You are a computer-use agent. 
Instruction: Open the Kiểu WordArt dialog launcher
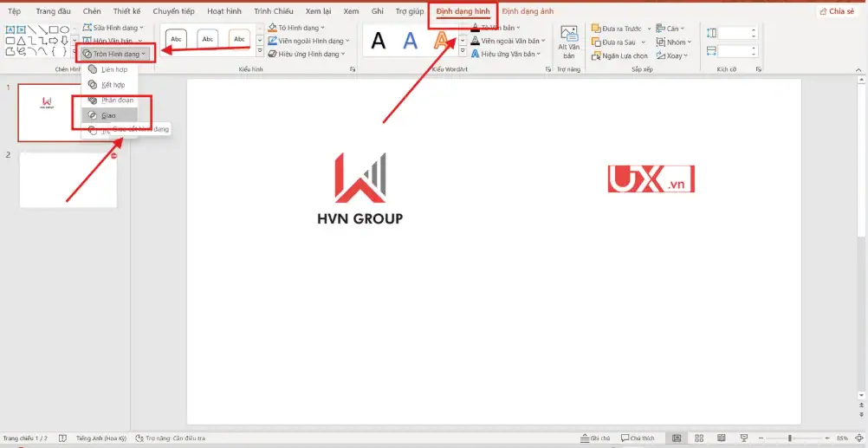(x=548, y=70)
